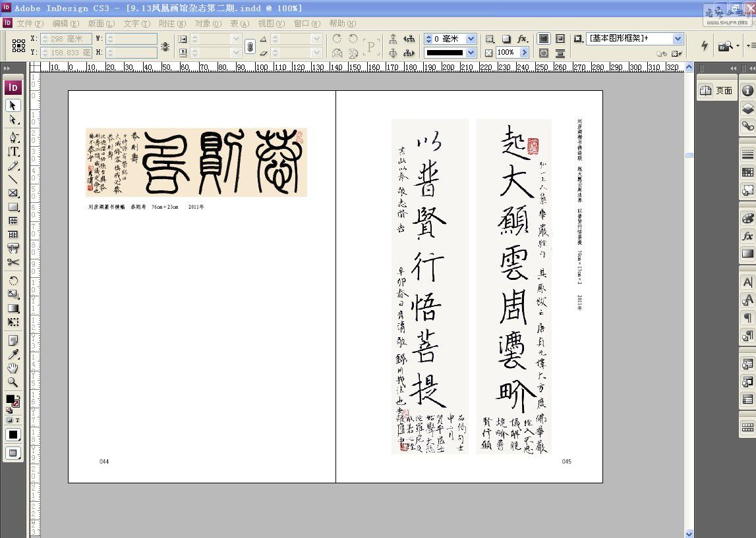Viewport: 756px width, 538px height.
Task: Select the Type tool
Action: point(13,151)
